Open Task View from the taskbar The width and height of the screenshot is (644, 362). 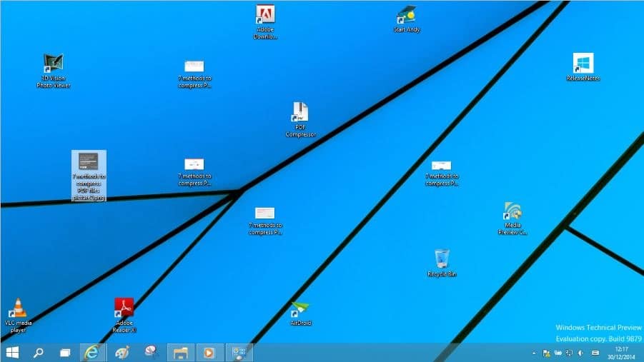[x=65, y=353]
